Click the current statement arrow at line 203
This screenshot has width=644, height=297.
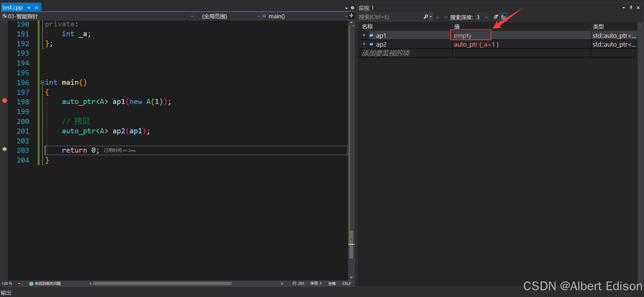[5, 149]
